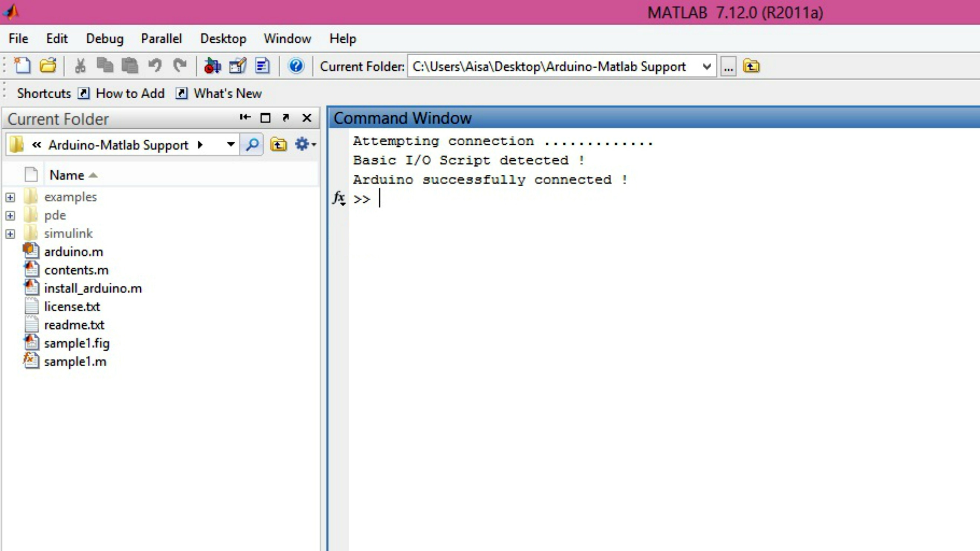Viewport: 980px width, 551px height.
Task: Click the browse for folder ellipsis button
Action: click(728, 66)
